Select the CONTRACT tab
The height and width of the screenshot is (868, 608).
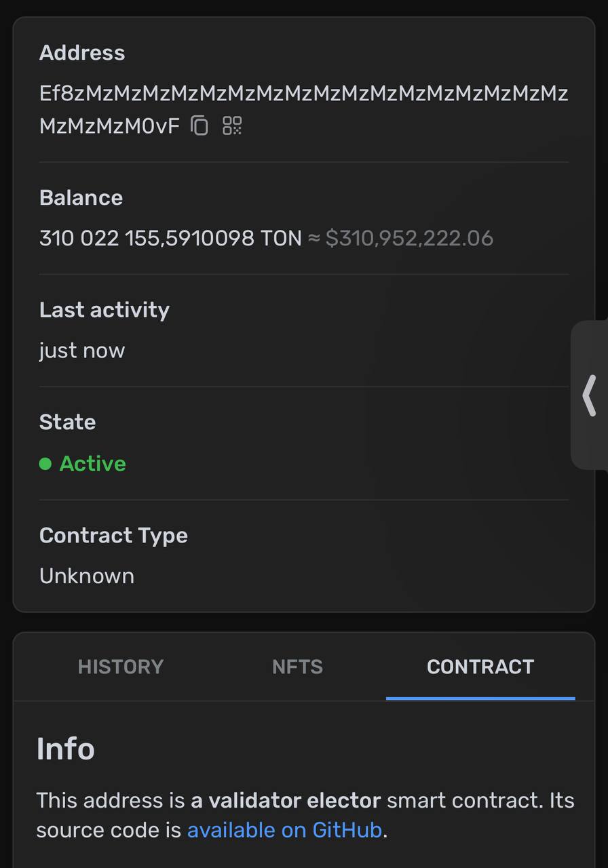pyautogui.click(x=480, y=667)
